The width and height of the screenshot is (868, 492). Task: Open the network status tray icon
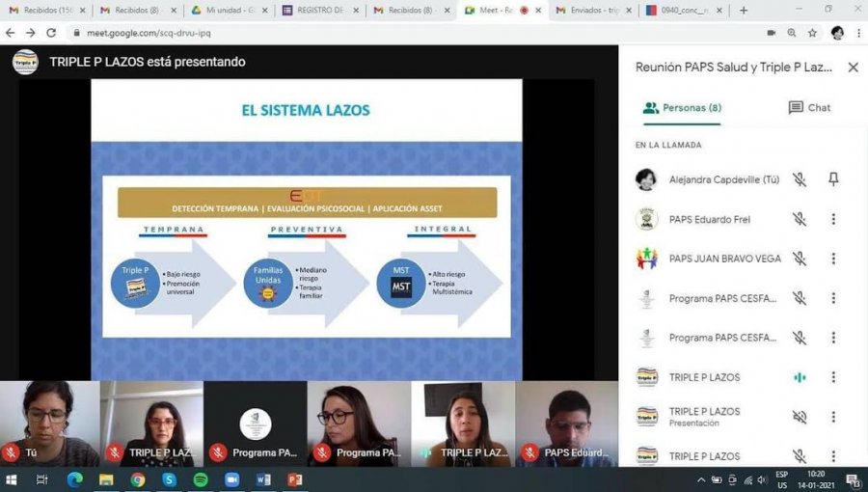tap(747, 479)
